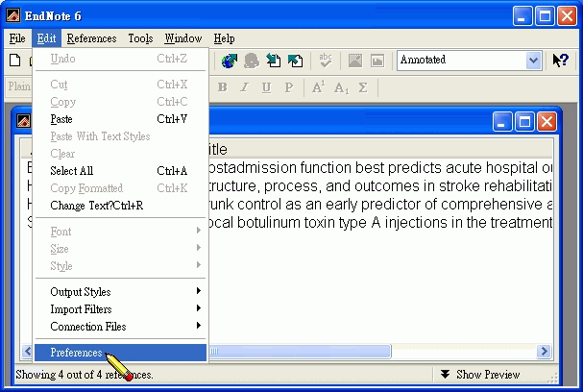Viewport: 583px width, 392px height.
Task: Click the EndNote 6 title bar app icon
Action: [13, 15]
